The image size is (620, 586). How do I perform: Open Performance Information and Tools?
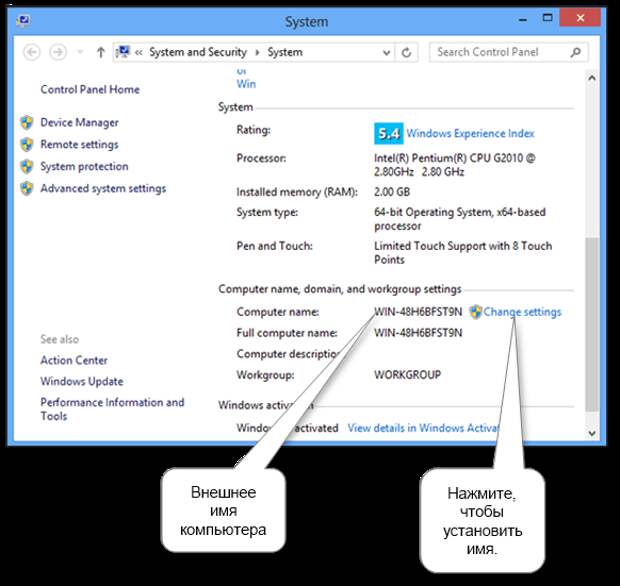[x=112, y=409]
